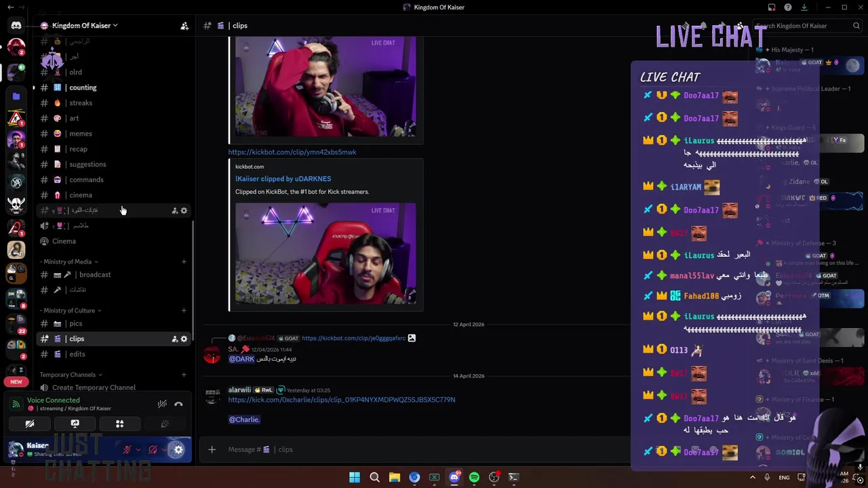Screen dimensions: 868x488
Task: Open the broadcast channel
Action: point(114,274)
